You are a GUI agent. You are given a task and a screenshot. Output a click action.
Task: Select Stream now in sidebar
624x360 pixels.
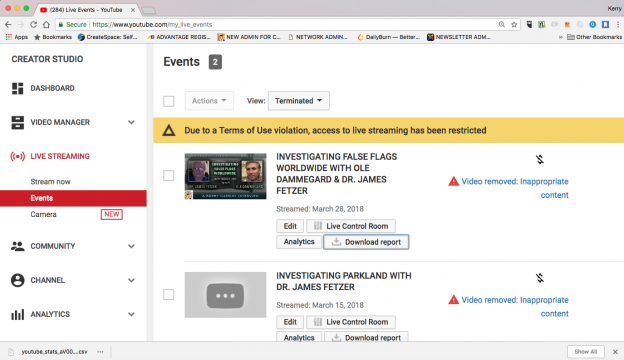[x=51, y=182]
